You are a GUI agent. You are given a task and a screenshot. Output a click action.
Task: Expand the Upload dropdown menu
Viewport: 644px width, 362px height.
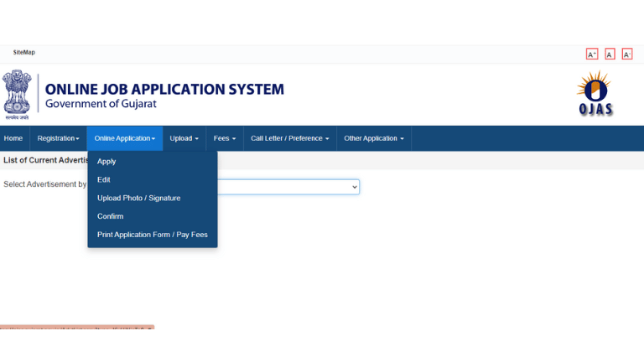click(184, 138)
